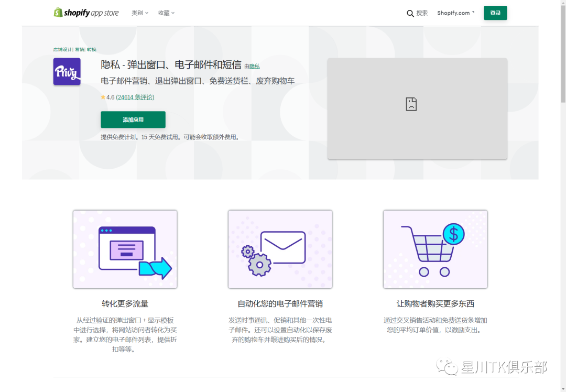Expand the 收藏 dropdown
This screenshot has height=392, width=566.
pyautogui.click(x=165, y=13)
